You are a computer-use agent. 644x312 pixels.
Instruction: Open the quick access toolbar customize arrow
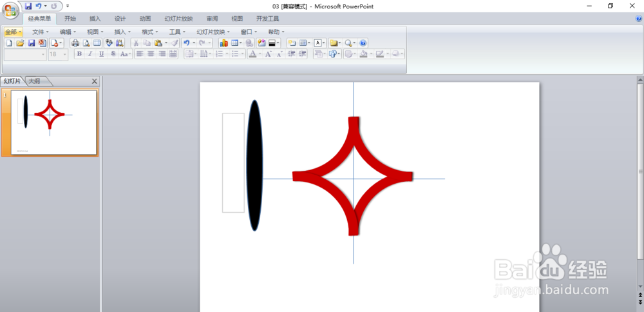coord(68,6)
